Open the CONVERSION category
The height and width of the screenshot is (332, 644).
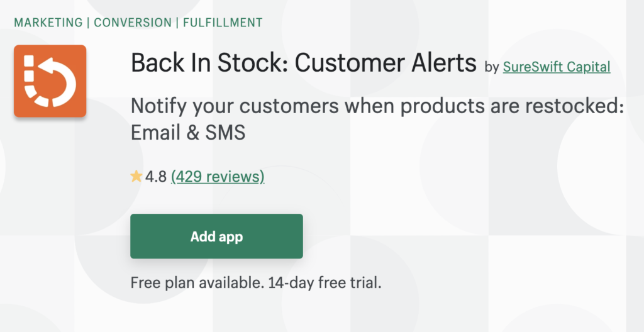click(132, 23)
